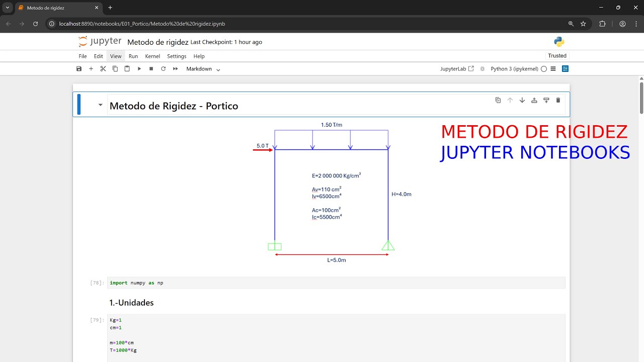Click the site information icon before the URL
644x362 pixels.
51,24
